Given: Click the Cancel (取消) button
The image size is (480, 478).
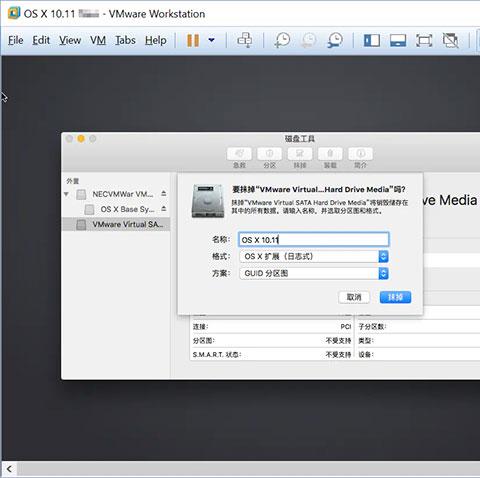Looking at the screenshot, I should click(354, 297).
